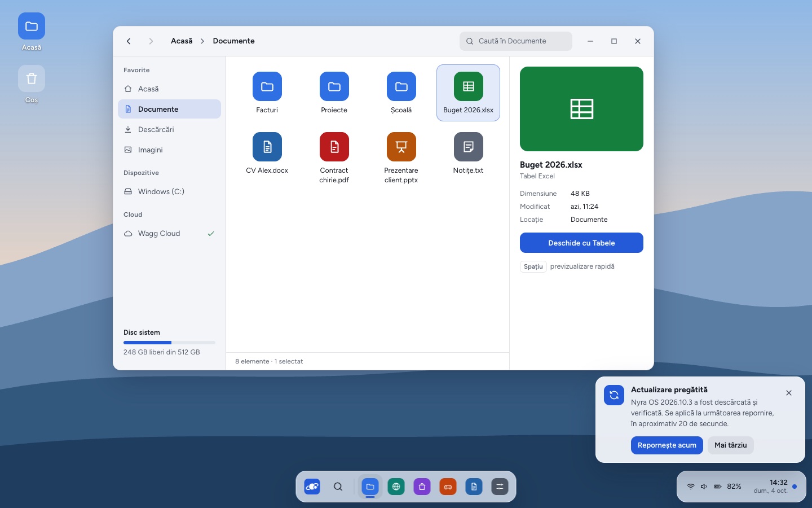
Task: Click Repornește acum in the notification
Action: point(667,445)
